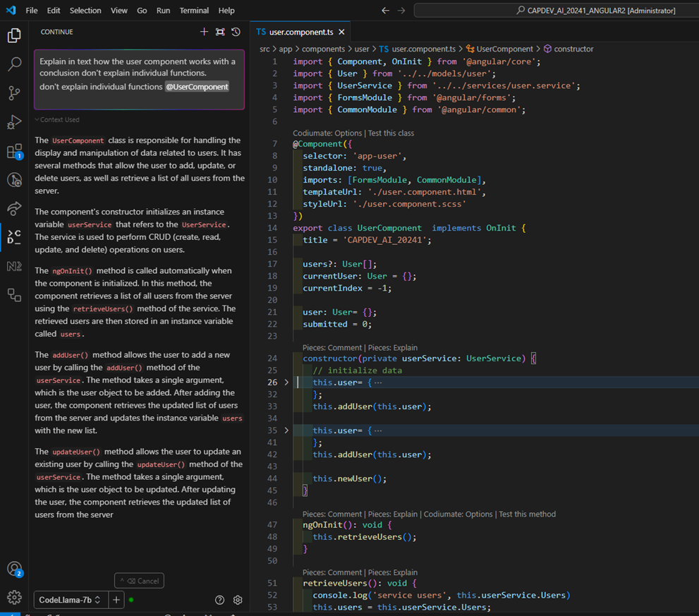Close the user.component.ts tab
Image resolution: width=699 pixels, height=616 pixels.
pos(342,32)
